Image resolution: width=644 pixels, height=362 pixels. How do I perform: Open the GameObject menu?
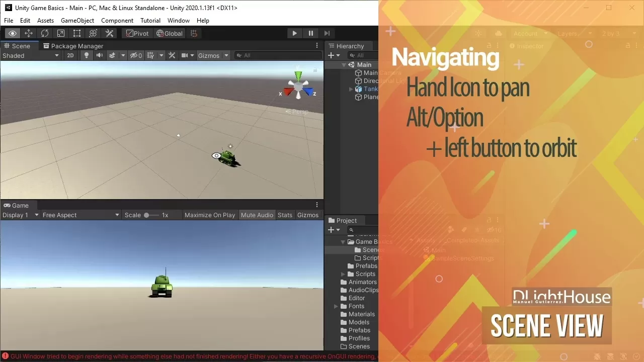coord(77,21)
